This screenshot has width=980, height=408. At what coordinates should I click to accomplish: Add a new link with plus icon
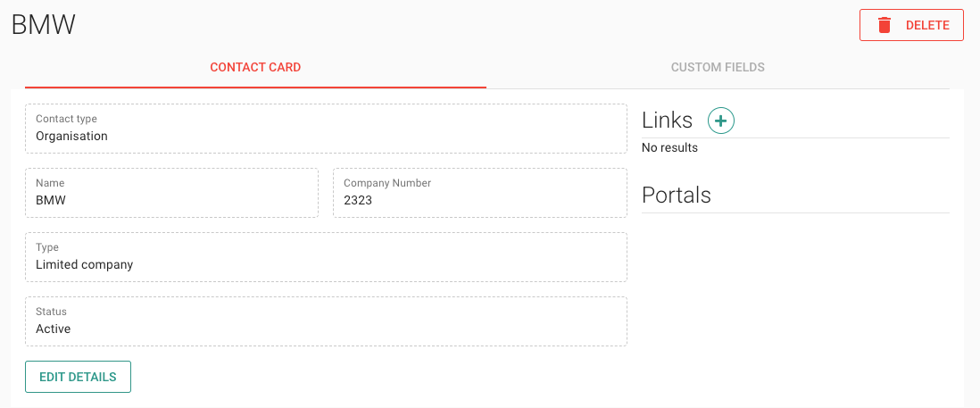pyautogui.click(x=720, y=120)
